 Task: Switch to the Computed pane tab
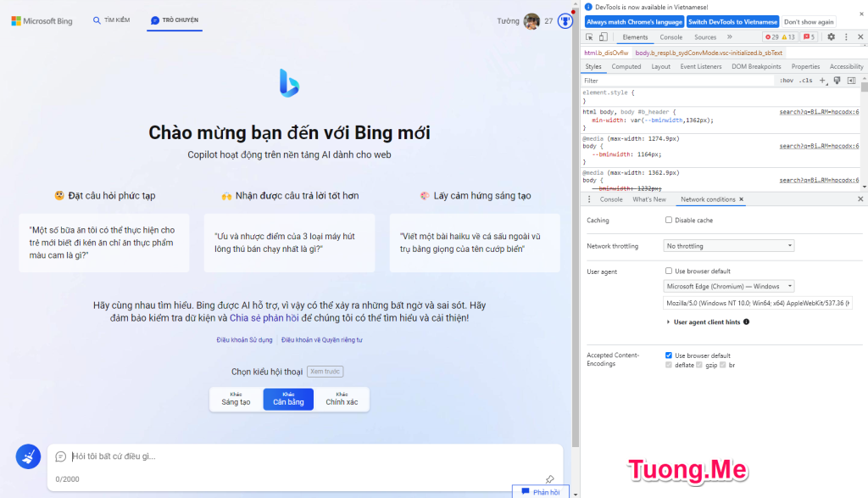(626, 66)
